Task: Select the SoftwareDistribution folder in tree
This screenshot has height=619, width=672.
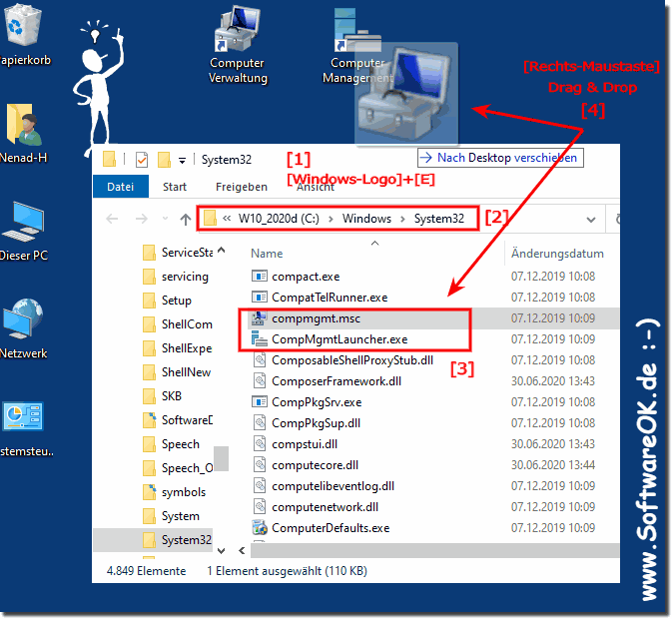Action: coord(178,420)
